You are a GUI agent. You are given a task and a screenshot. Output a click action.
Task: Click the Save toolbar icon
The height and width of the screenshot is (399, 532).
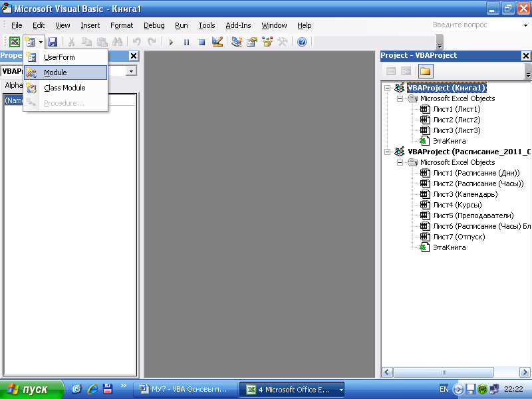[x=53, y=42]
